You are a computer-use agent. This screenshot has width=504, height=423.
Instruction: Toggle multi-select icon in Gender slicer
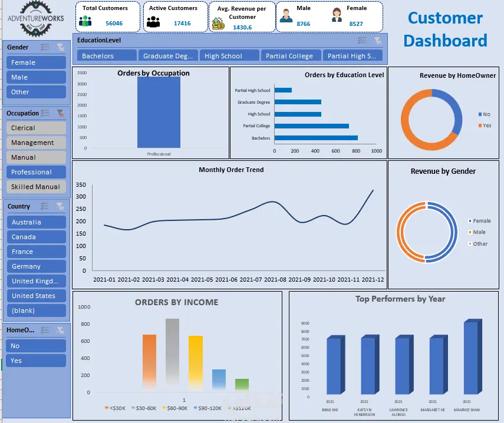click(x=45, y=47)
